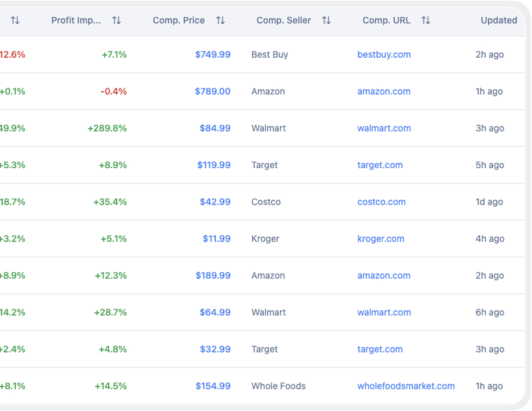Click the Comp. Seller header label

tap(284, 20)
